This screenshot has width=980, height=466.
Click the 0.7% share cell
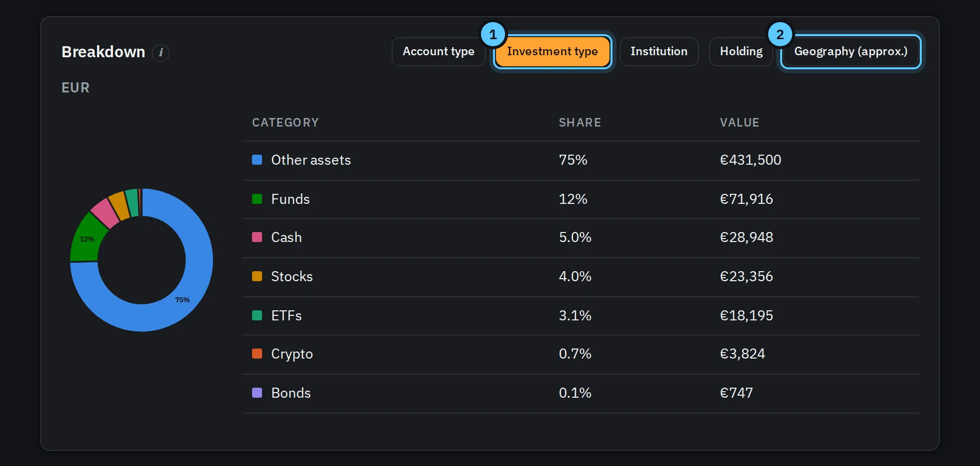click(x=575, y=354)
